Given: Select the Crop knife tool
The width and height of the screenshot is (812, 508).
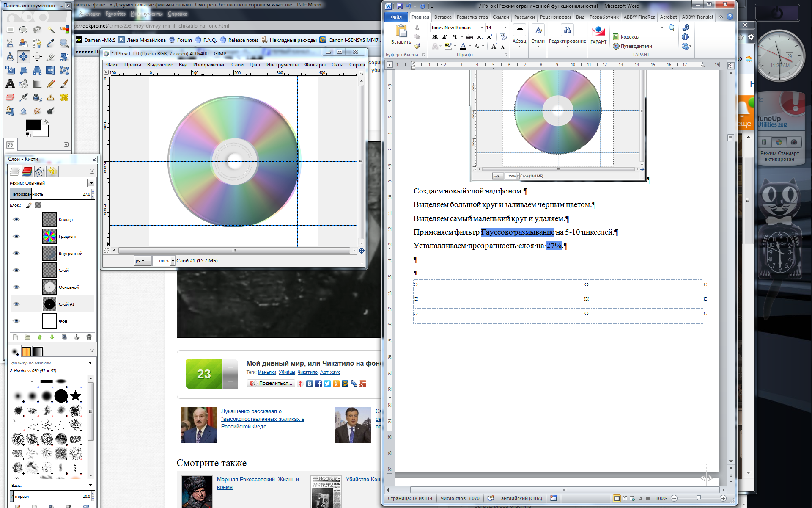Looking at the screenshot, I should coord(51,57).
